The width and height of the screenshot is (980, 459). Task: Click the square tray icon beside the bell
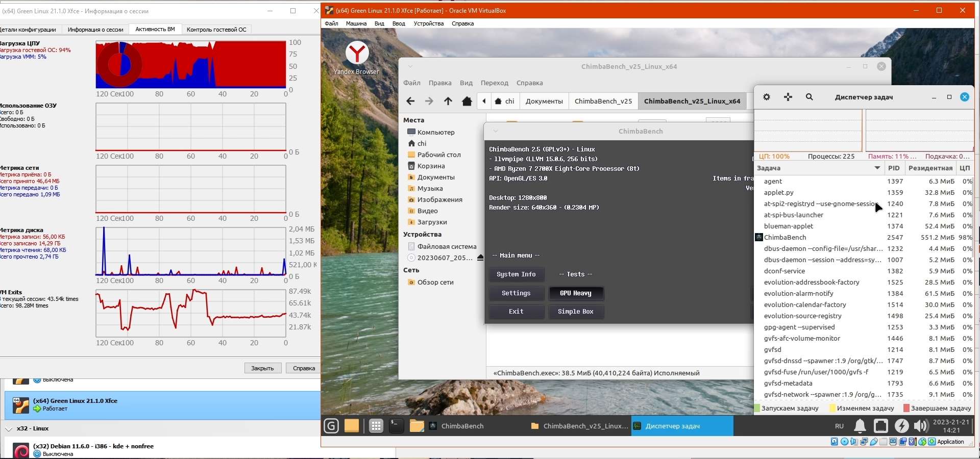(881, 426)
